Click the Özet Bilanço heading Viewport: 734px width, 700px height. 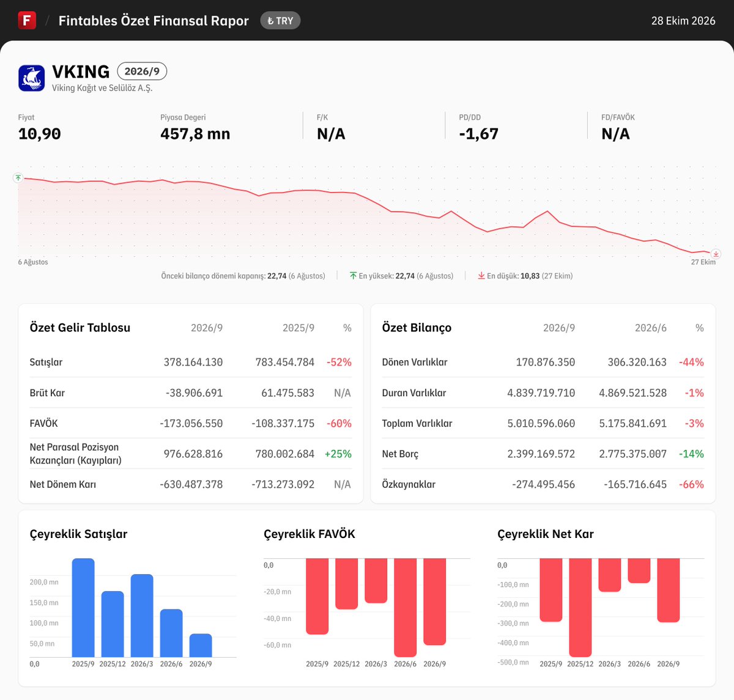(417, 328)
